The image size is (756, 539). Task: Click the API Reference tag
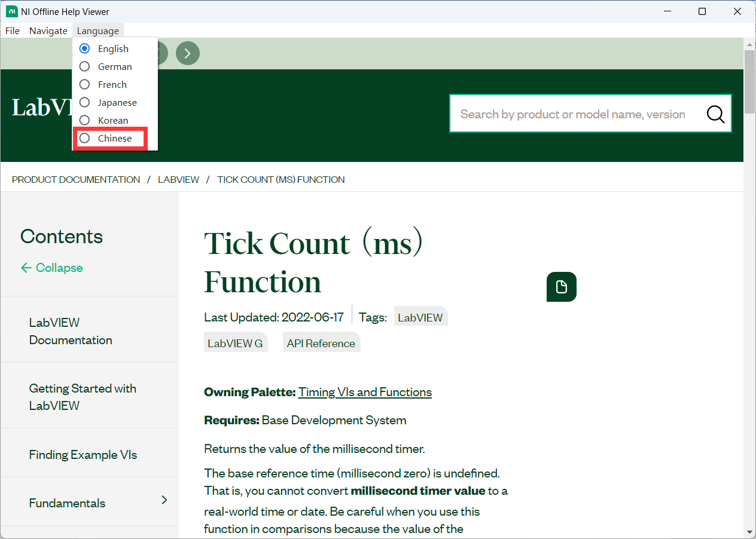pos(321,343)
